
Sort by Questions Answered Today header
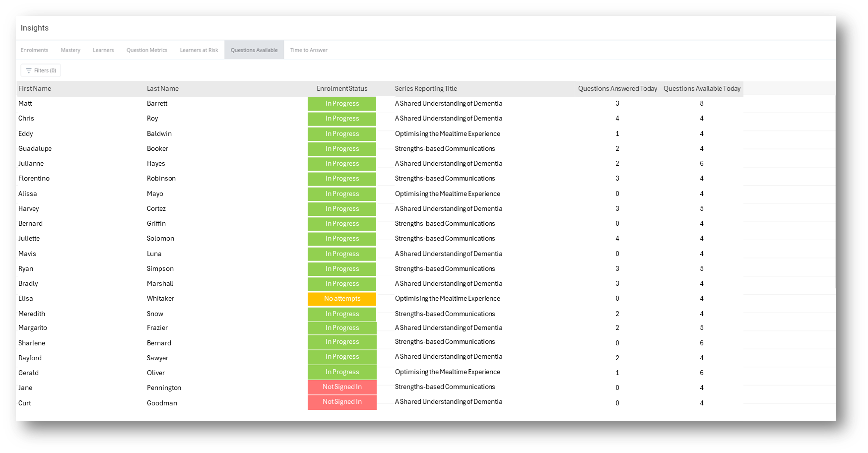[x=617, y=89]
